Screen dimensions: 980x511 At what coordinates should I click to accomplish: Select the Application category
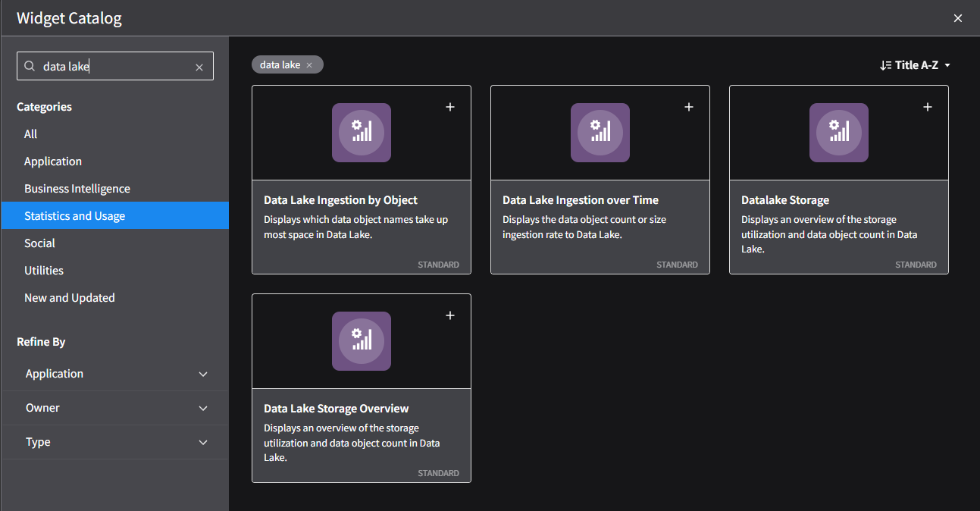115,161
